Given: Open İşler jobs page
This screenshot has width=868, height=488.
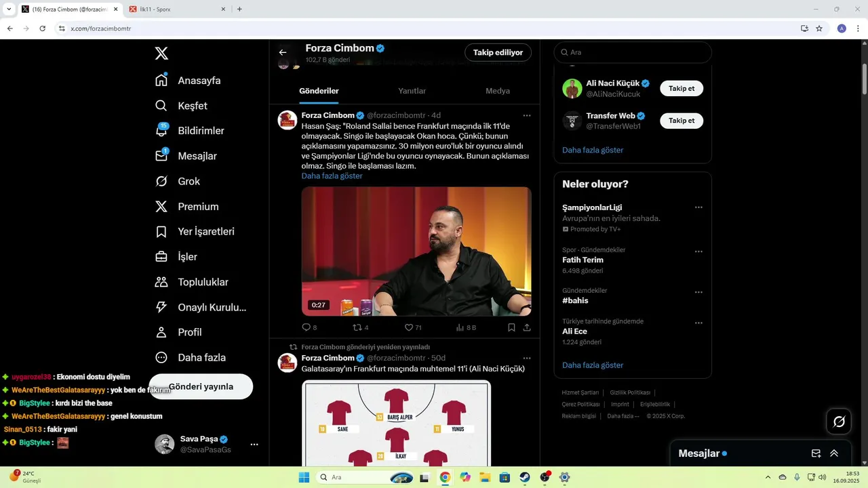Looking at the screenshot, I should click(176, 256).
